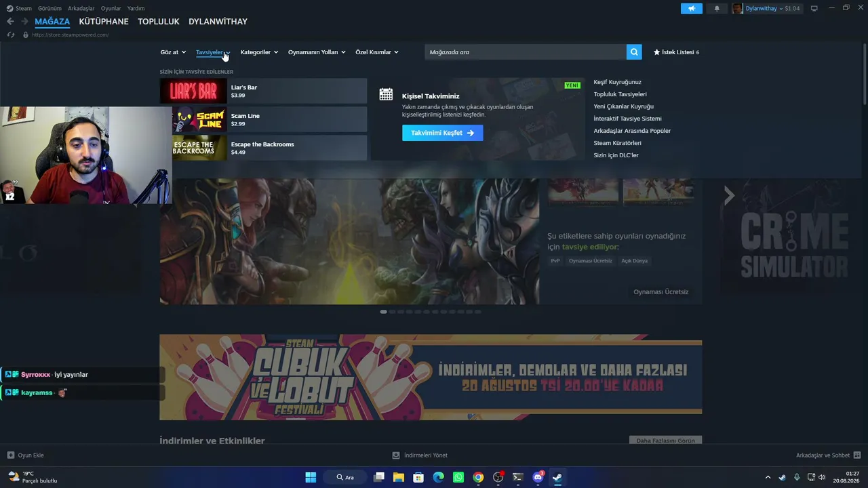Open the Sizin için DLC'ler link
The width and height of the screenshot is (868, 488).
tap(616, 155)
